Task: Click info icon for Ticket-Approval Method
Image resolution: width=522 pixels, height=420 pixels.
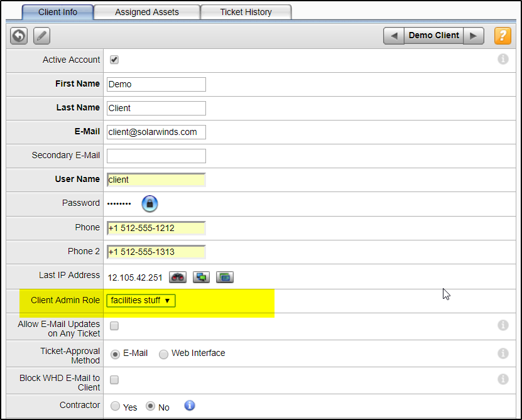Action: click(503, 353)
